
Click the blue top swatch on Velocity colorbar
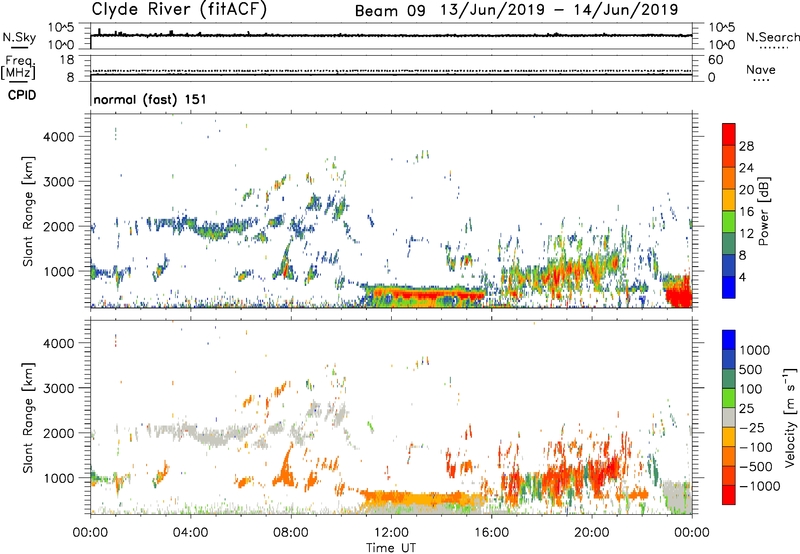tap(729, 340)
